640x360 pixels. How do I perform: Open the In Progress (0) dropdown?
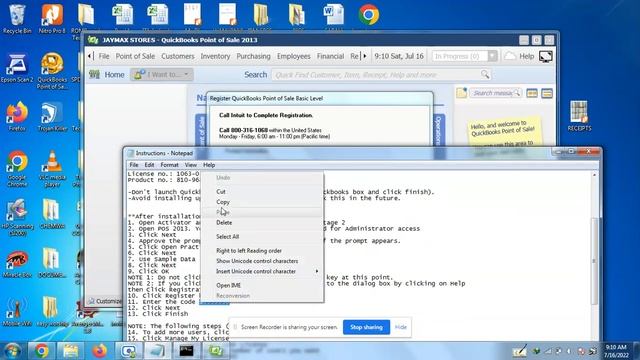coord(464,56)
